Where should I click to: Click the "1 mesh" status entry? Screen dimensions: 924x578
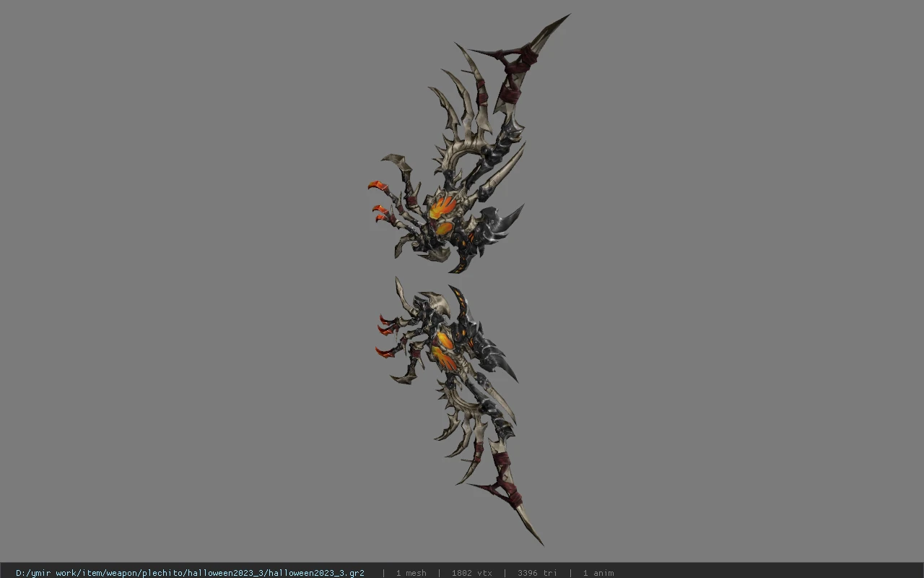point(411,573)
